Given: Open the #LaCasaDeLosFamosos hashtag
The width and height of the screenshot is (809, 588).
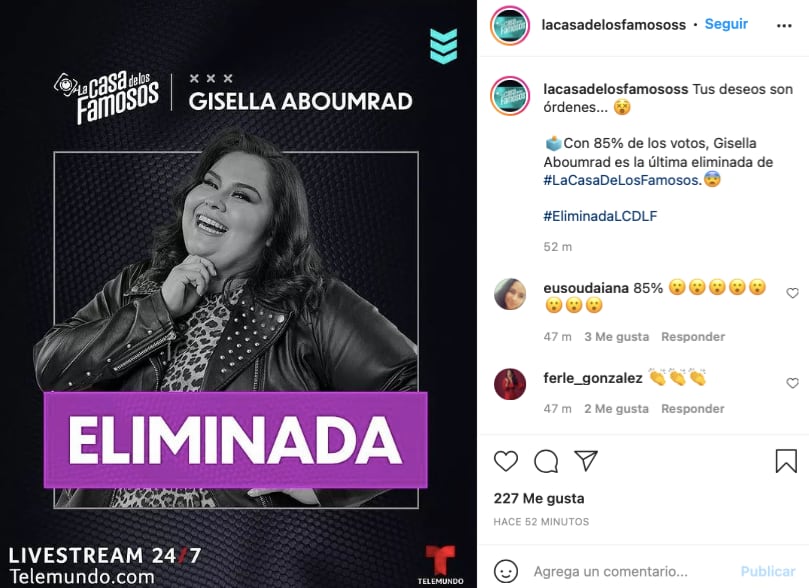Looking at the screenshot, I should tap(622, 180).
